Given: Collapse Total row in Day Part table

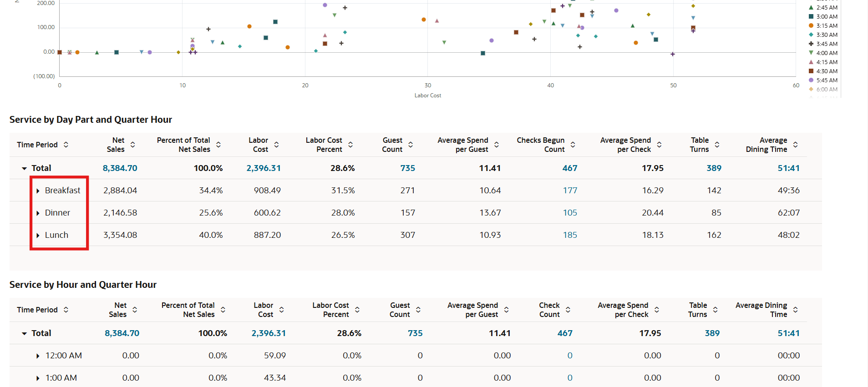Looking at the screenshot, I should click(x=25, y=168).
